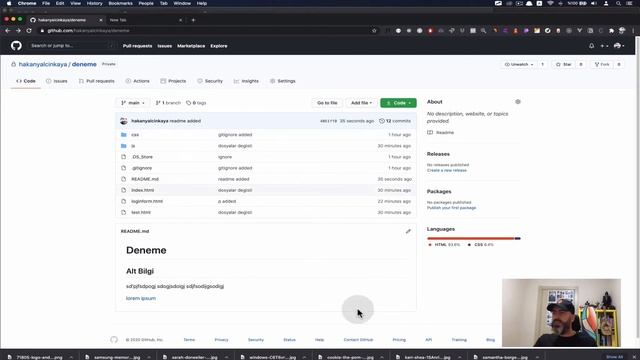Select the Code tab
640x360 pixels.
tap(26, 81)
